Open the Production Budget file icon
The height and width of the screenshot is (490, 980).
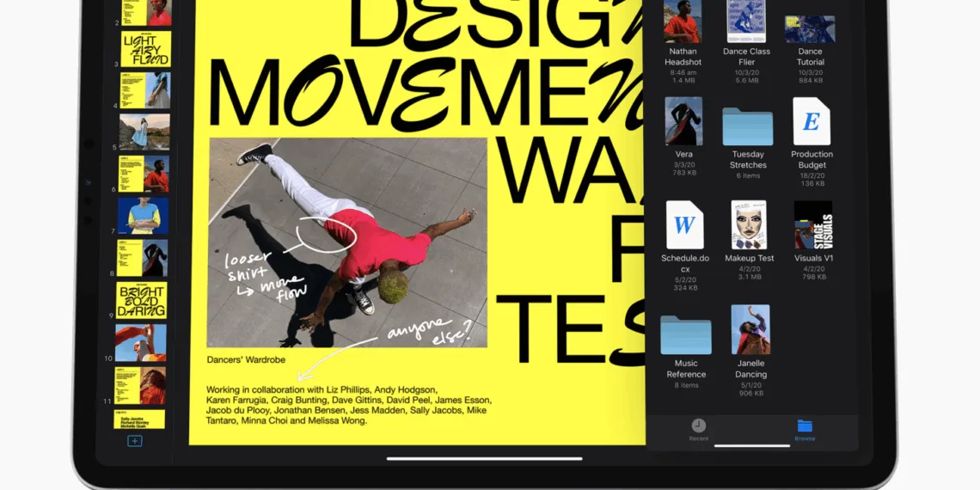812,122
